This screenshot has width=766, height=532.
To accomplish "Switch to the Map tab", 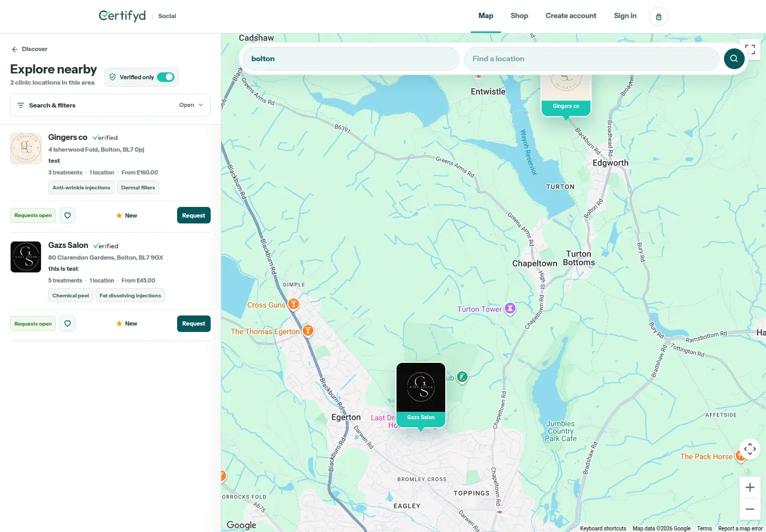I will point(486,16).
